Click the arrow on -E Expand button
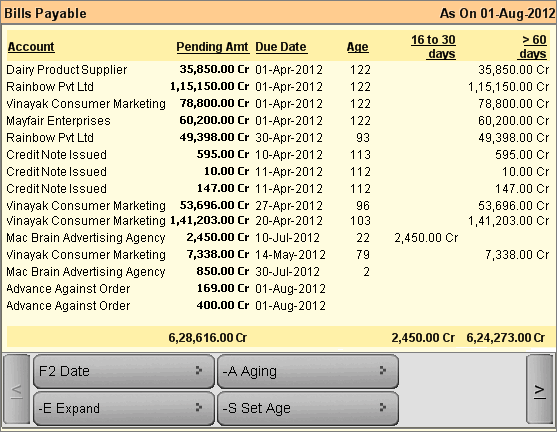The width and height of the screenshot is (557, 432). point(199,407)
